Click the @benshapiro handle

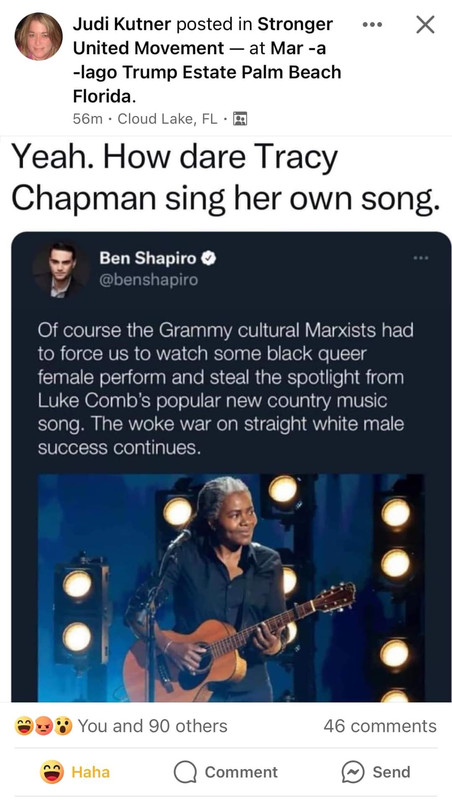pos(148,280)
